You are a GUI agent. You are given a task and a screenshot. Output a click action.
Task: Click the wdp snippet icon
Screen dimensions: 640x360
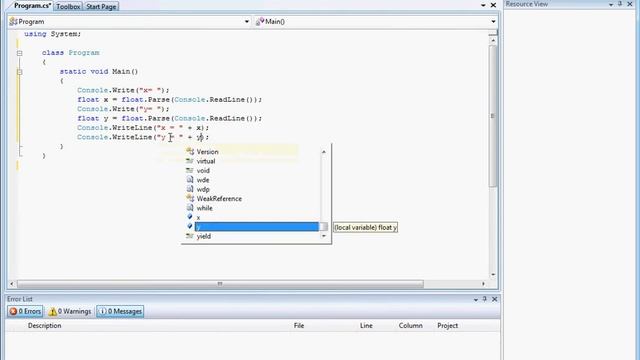[x=190, y=189]
